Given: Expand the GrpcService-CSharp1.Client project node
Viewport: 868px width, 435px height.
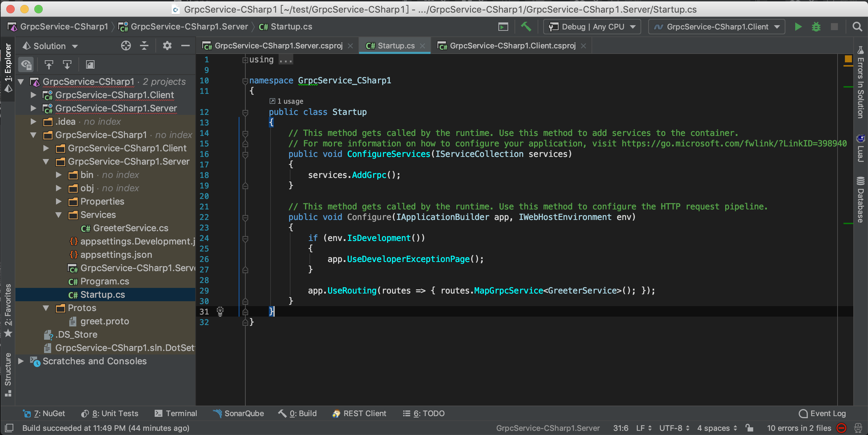Looking at the screenshot, I should click(x=34, y=95).
